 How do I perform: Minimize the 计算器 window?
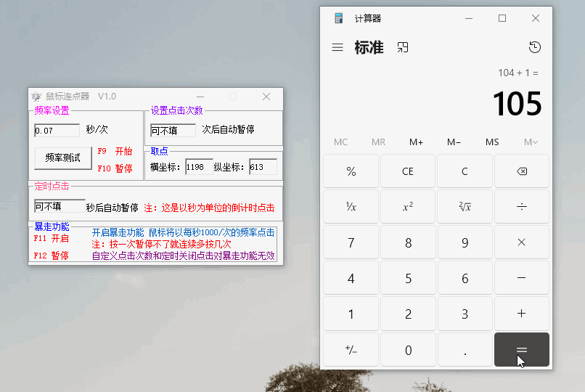tap(469, 18)
